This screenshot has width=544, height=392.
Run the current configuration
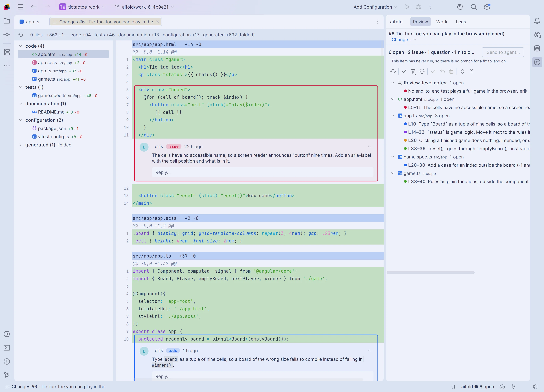coord(407,7)
